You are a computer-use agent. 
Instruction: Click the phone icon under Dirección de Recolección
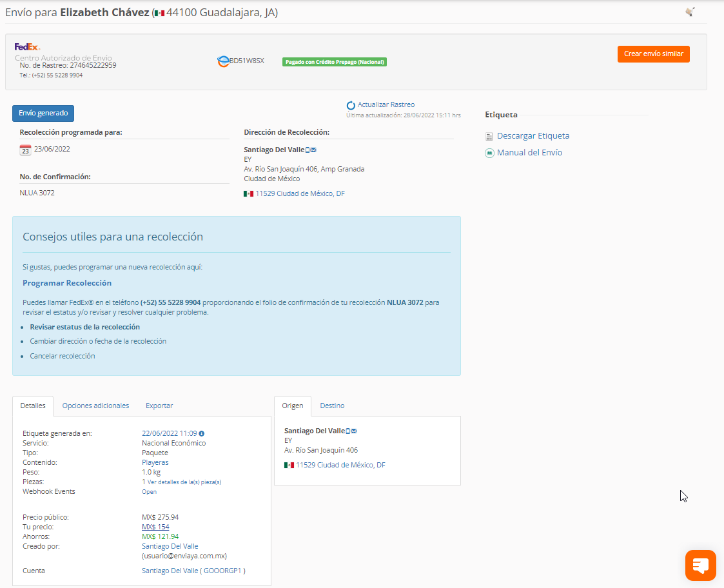tap(308, 150)
